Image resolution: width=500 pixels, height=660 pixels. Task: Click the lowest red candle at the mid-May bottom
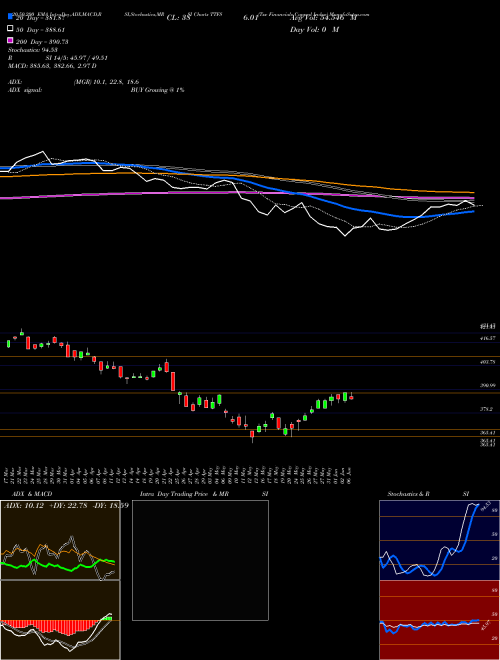coord(252,434)
